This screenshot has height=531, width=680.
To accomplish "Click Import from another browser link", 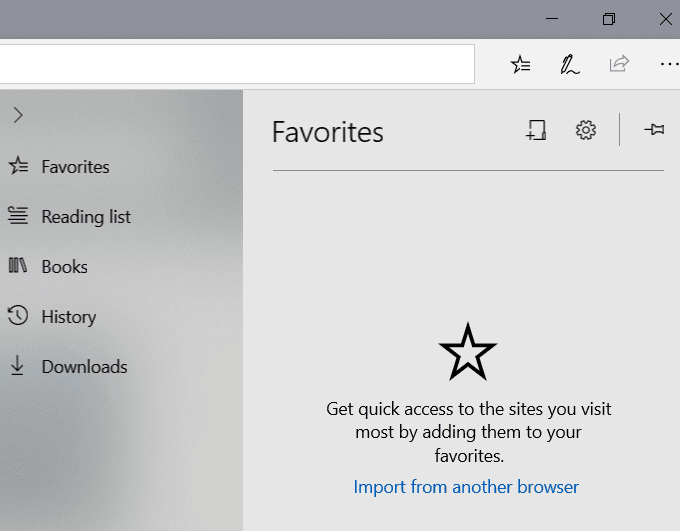I will tap(466, 487).
